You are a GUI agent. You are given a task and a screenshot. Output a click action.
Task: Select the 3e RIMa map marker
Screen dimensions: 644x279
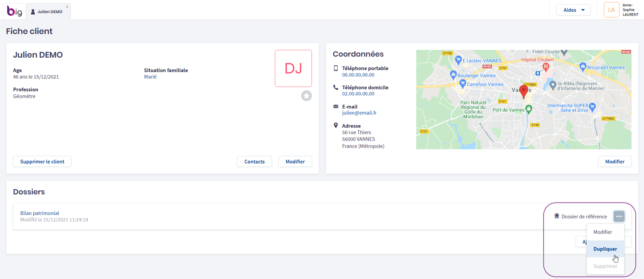[x=552, y=85]
